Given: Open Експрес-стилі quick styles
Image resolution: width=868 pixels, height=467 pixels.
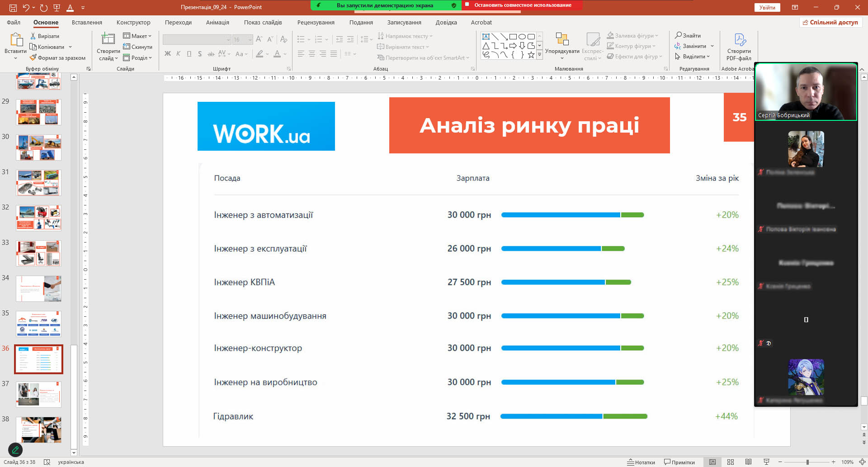Looking at the screenshot, I should (593, 46).
